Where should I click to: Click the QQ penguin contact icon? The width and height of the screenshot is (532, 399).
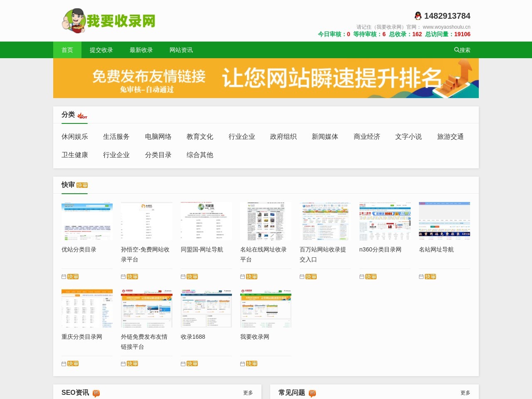418,16
